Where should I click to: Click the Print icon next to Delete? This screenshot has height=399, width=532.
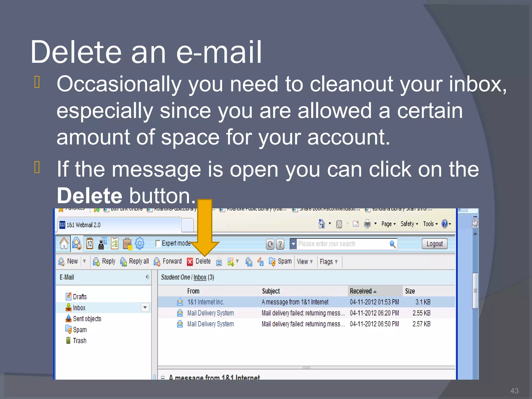tap(219, 262)
